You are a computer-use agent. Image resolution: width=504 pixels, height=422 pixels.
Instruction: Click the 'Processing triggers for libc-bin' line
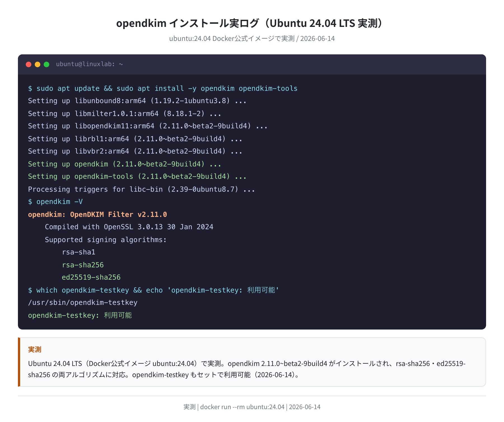tap(141, 189)
